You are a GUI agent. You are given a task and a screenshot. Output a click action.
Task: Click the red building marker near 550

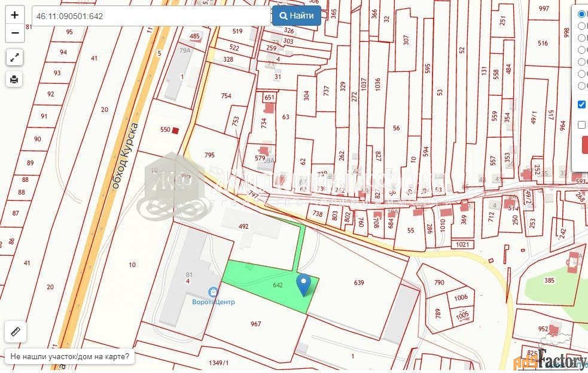[x=175, y=130]
